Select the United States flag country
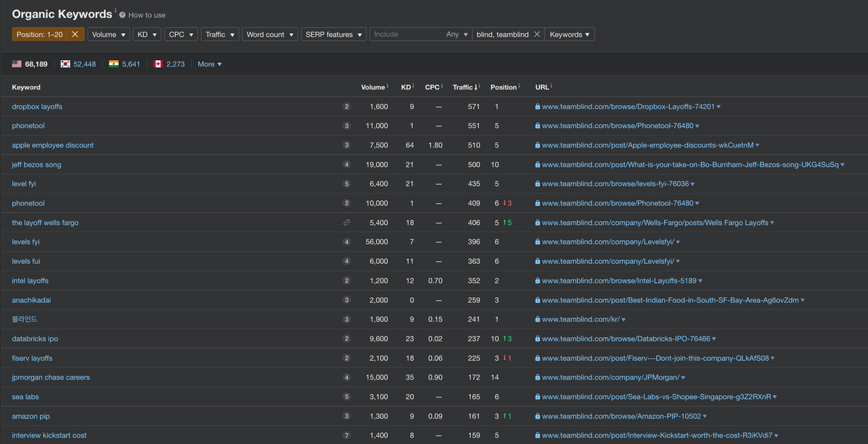 click(x=17, y=64)
